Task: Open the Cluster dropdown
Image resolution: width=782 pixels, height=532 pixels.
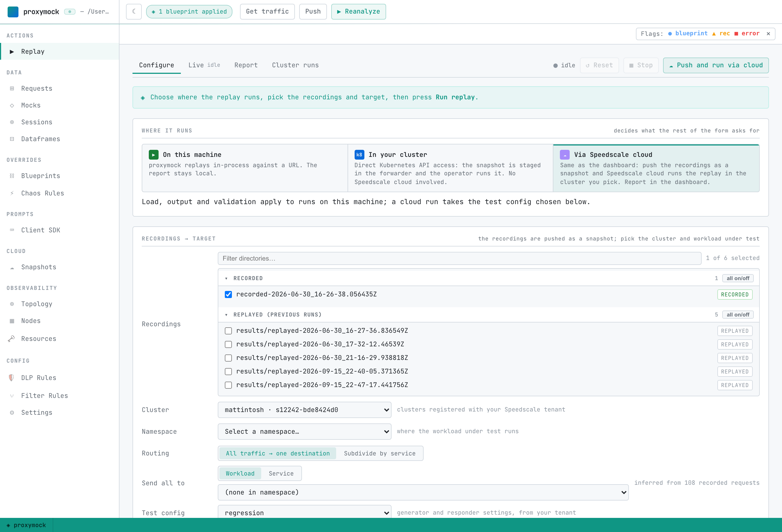Action: point(305,410)
